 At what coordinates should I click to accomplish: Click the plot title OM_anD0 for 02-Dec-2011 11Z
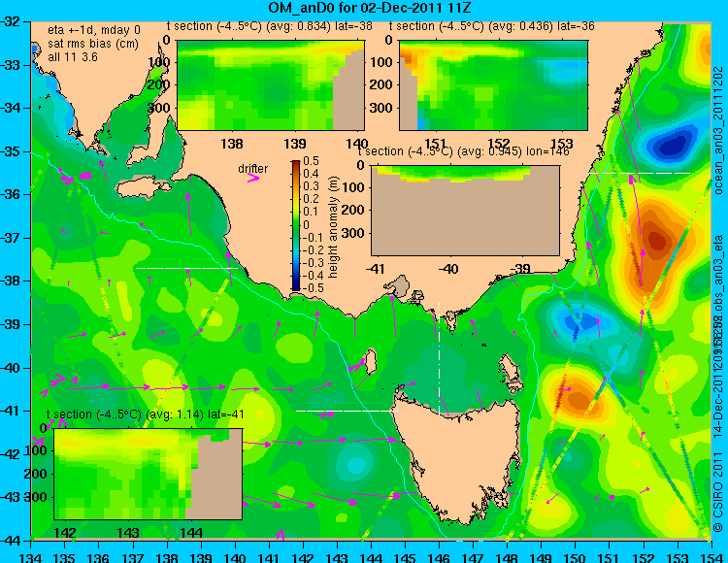click(x=370, y=8)
